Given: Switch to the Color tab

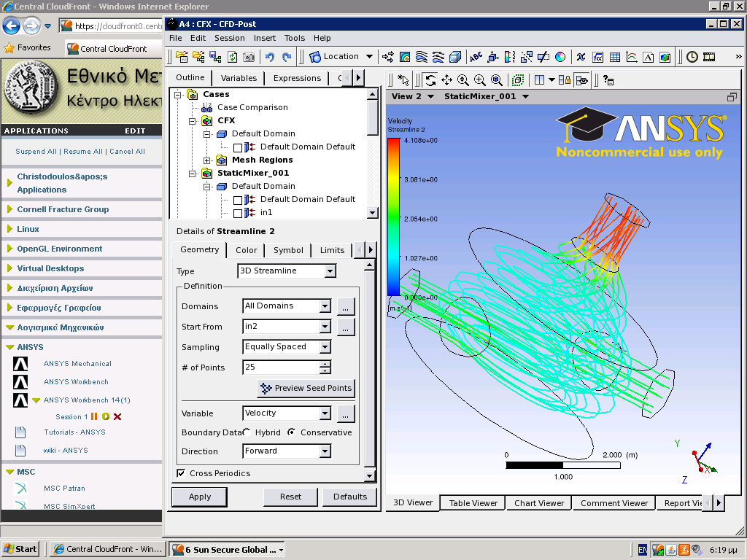Looking at the screenshot, I should tap(247, 250).
